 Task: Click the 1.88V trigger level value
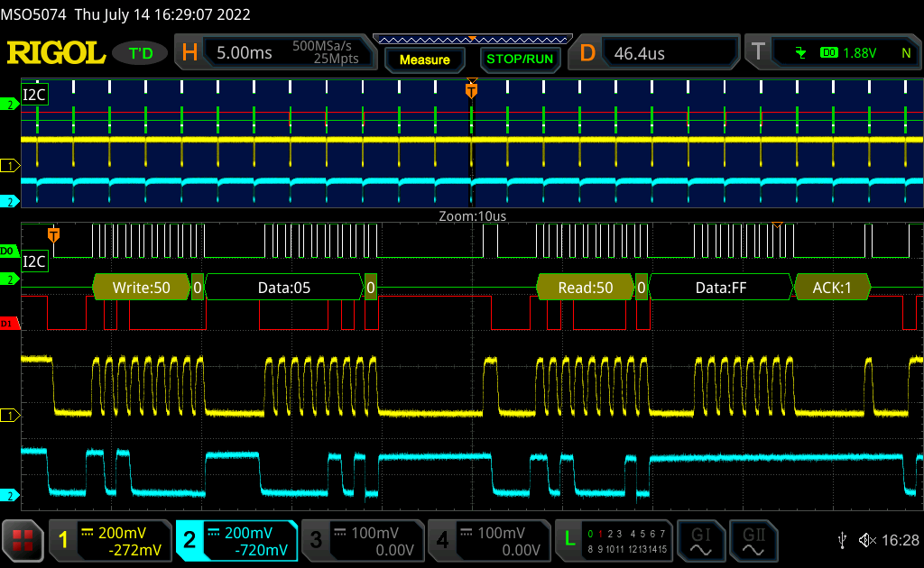pyautogui.click(x=859, y=53)
